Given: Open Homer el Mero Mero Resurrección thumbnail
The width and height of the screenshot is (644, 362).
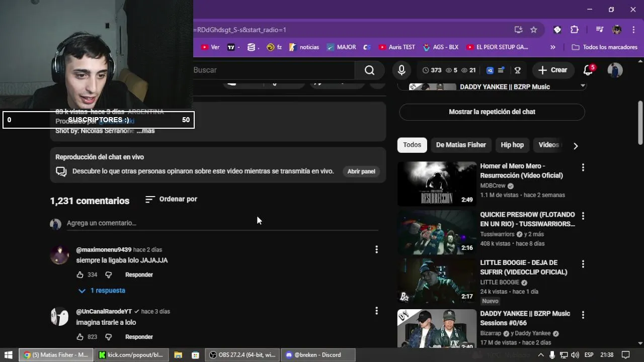Looking at the screenshot, I should (437, 184).
